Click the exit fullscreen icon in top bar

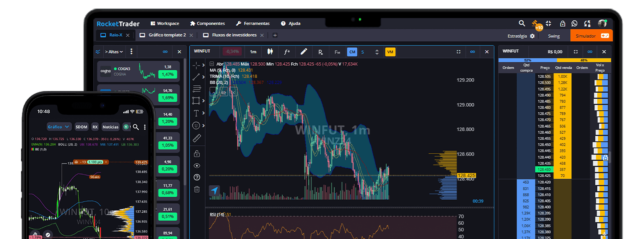pos(549,23)
